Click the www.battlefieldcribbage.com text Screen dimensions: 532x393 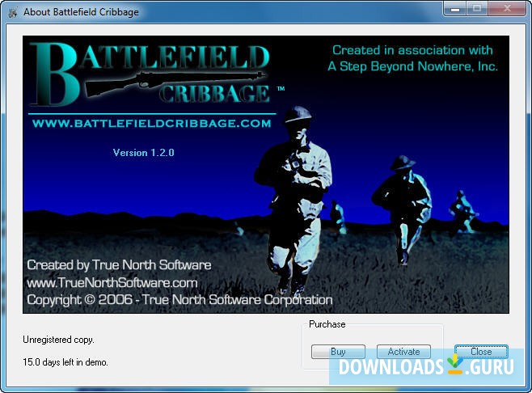pyautogui.click(x=152, y=124)
